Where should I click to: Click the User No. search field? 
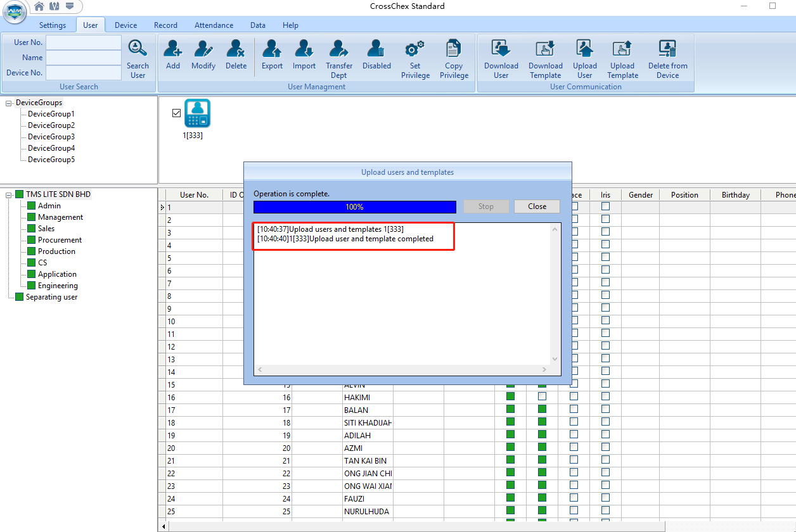click(x=83, y=42)
